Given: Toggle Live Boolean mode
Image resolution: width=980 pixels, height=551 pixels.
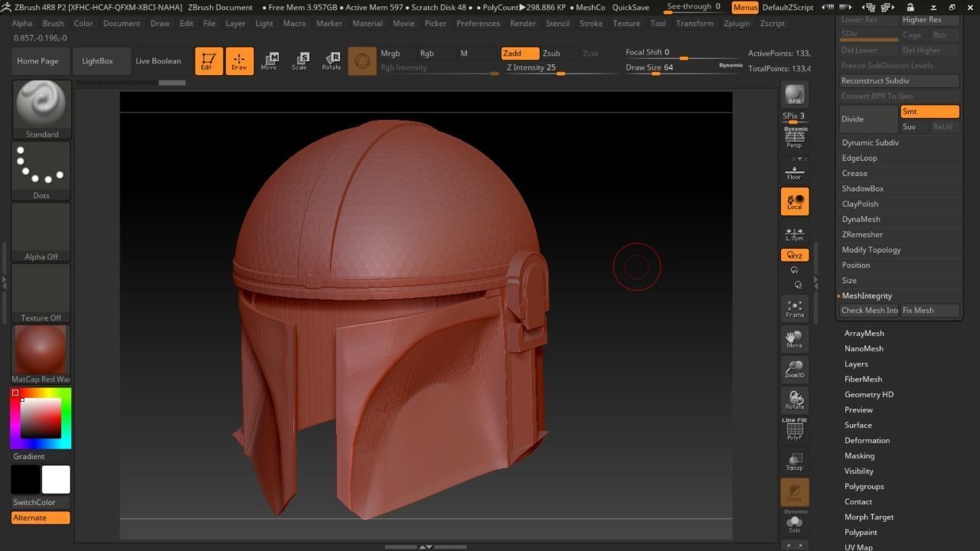Looking at the screenshot, I should coord(158,61).
